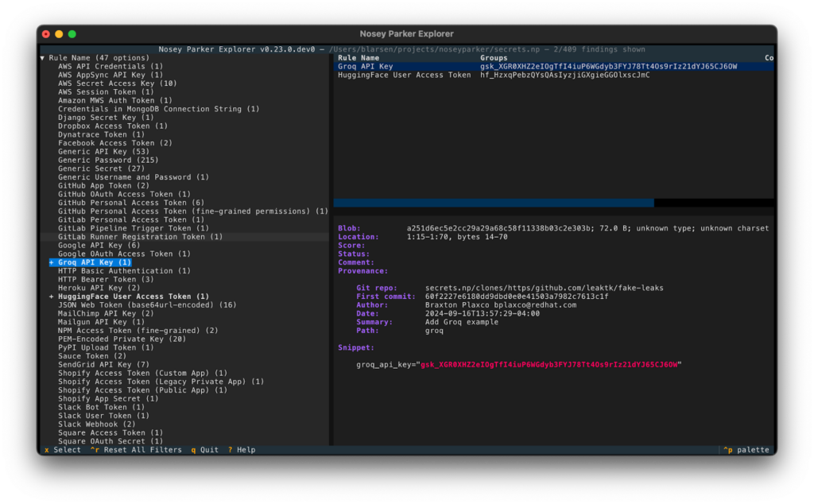This screenshot has height=504, width=814.
Task: Select Generic Secret (27) filter
Action: click(x=101, y=169)
